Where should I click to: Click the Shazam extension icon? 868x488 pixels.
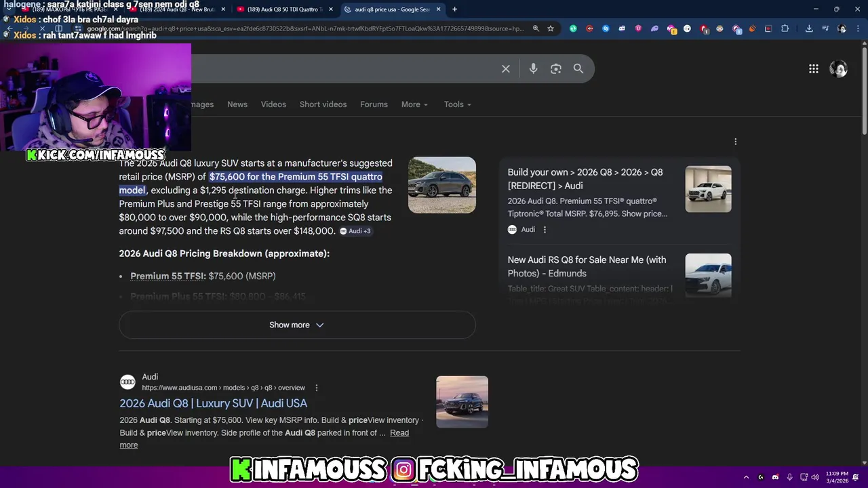click(606, 28)
